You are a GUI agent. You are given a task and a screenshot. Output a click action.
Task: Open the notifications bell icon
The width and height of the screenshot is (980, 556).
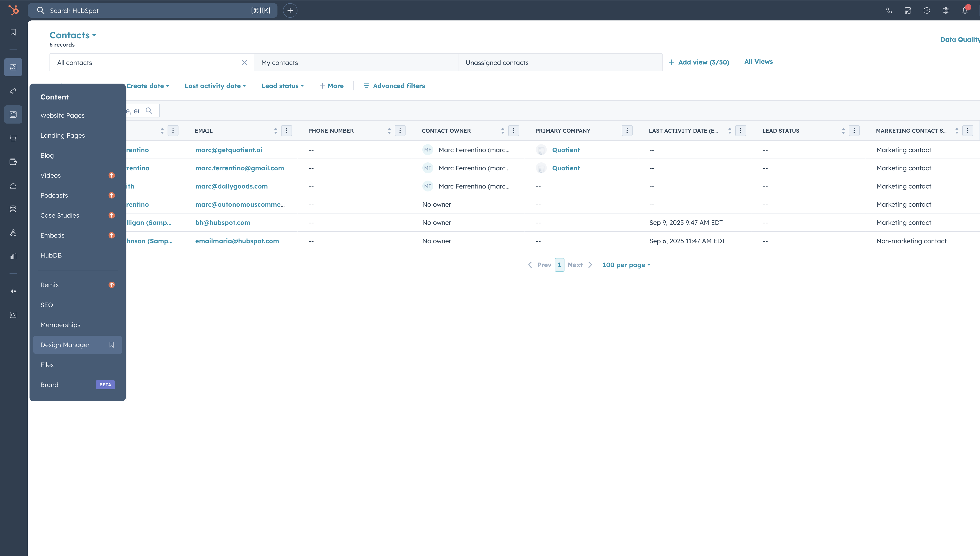pos(964,10)
